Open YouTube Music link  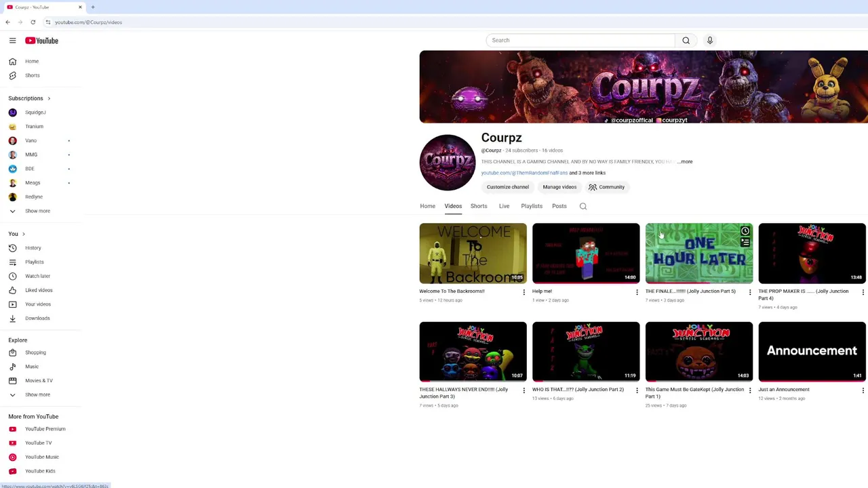41,457
